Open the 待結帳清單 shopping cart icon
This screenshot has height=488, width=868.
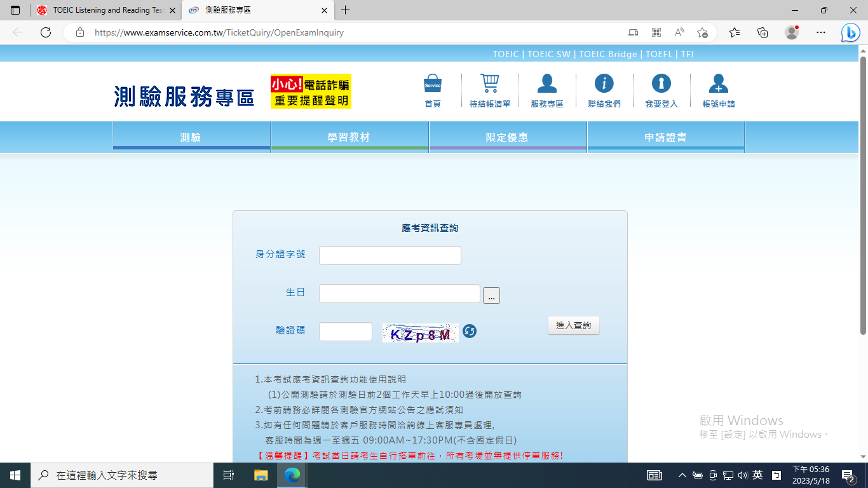(x=490, y=84)
